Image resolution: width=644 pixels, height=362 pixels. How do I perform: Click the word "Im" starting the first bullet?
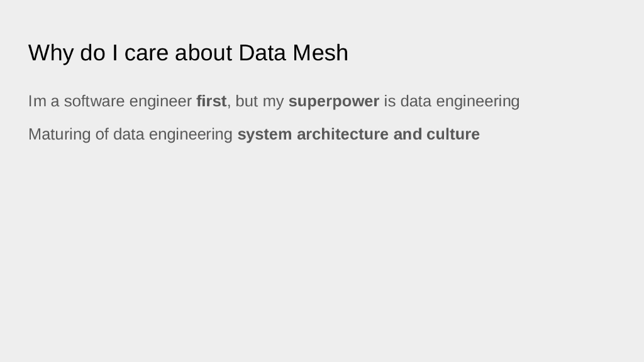click(37, 101)
